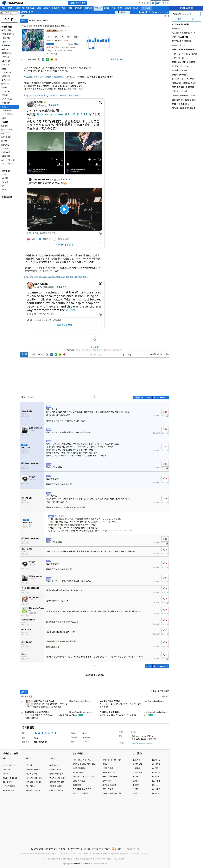Expand Dan_Green tweet with 더 보기
The height and width of the screenshot is (868, 203).
click(70, 310)
